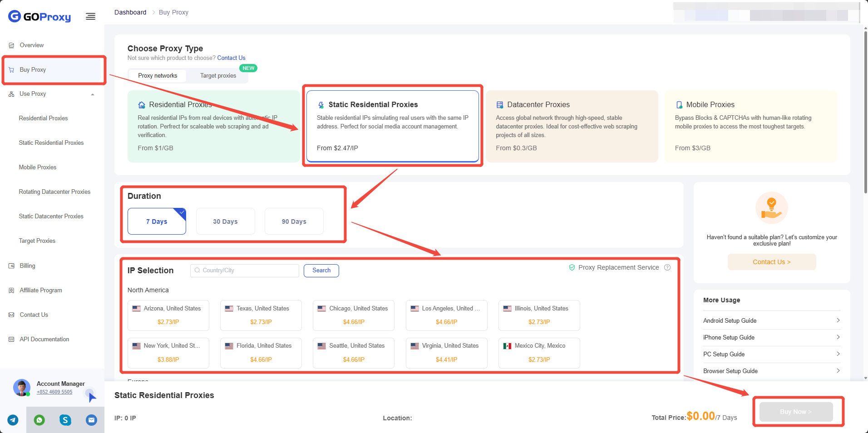This screenshot has height=433, width=868.
Task: Click the Account Manager avatar
Action: [x=22, y=388]
